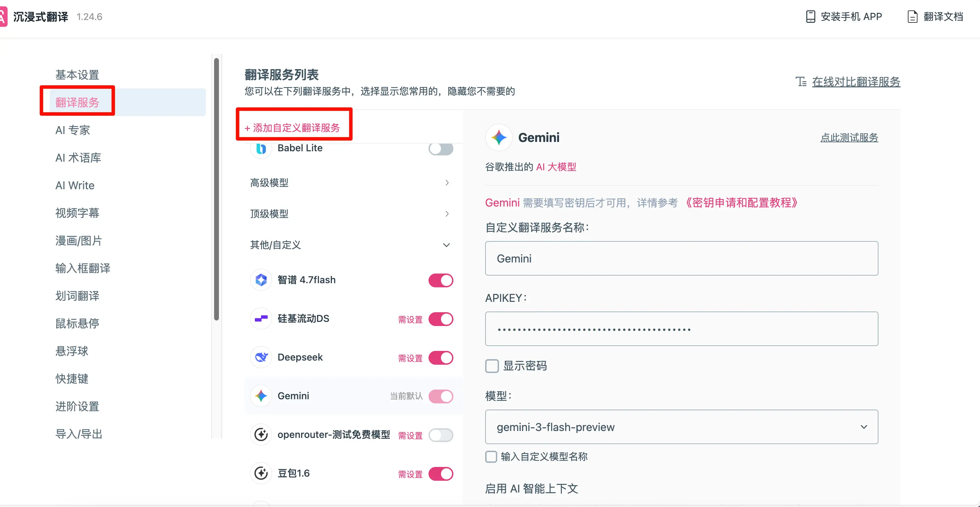The height and width of the screenshot is (507, 980).
Task: Click the 智谱 4.7flash service icon
Action: [261, 280]
